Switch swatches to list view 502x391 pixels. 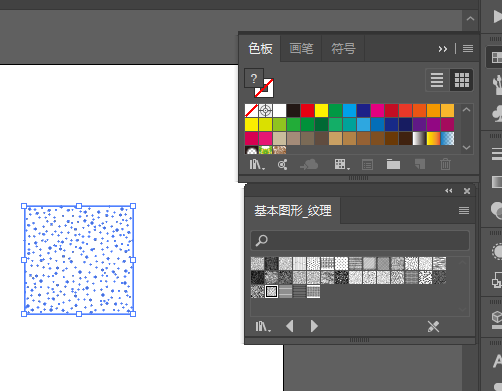coord(437,80)
